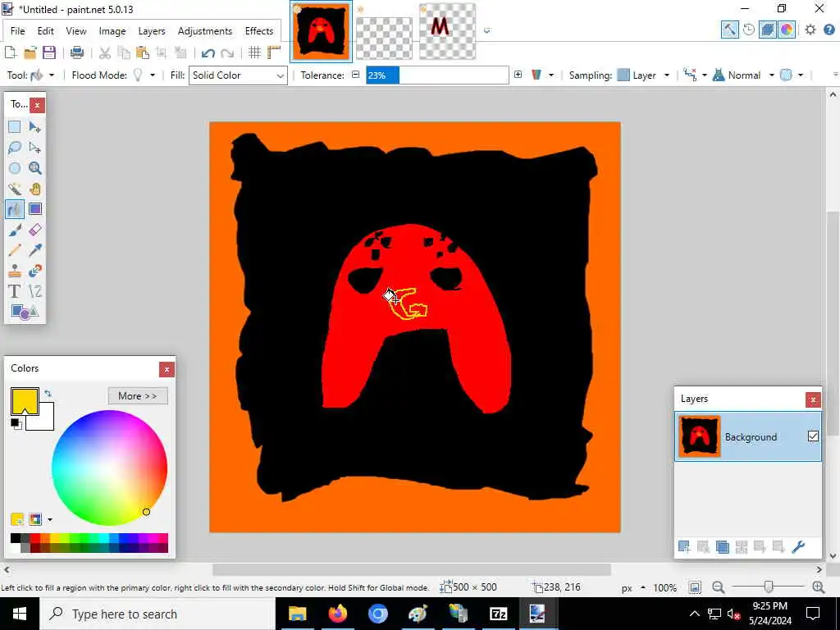Duplicate layer in Layers panel
840x630 pixels.
click(x=722, y=546)
